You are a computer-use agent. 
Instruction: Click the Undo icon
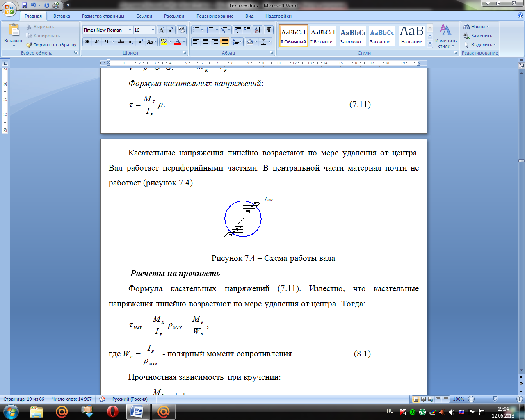coord(34,5)
